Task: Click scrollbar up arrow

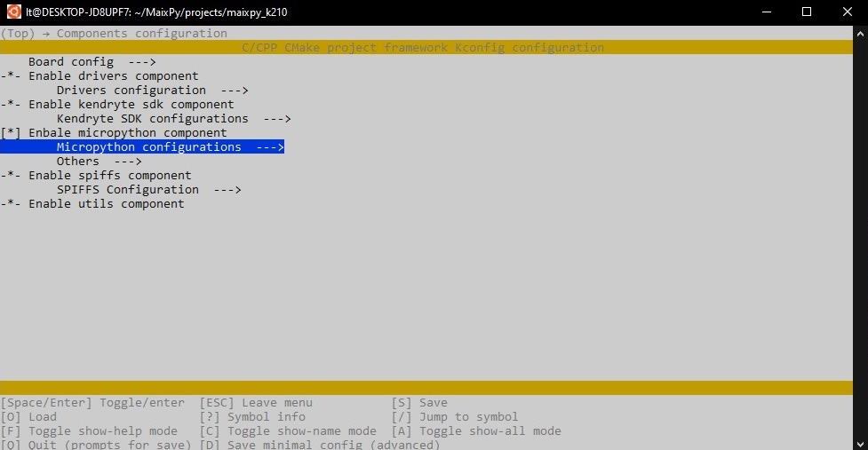Action: pos(860,33)
